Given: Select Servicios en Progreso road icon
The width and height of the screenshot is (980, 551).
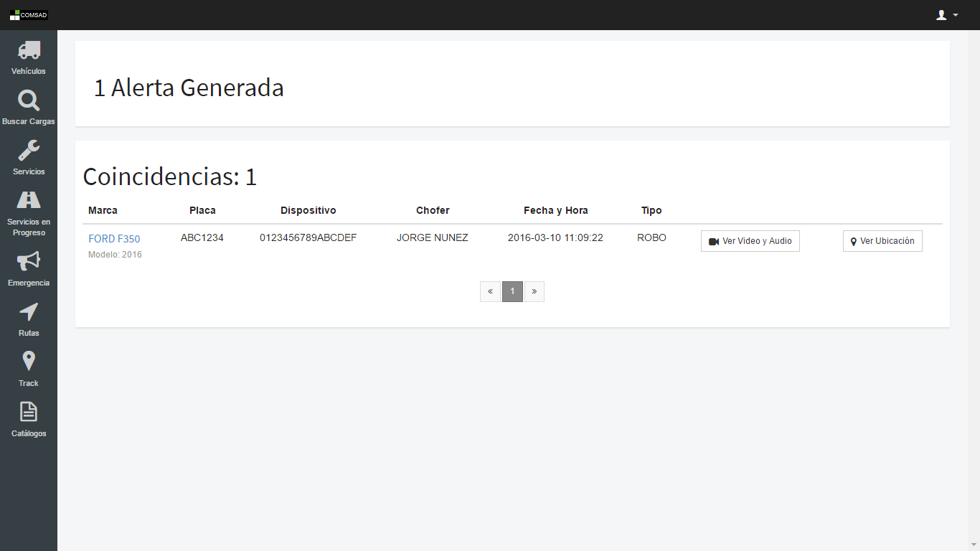Looking at the screenshot, I should tap(29, 200).
